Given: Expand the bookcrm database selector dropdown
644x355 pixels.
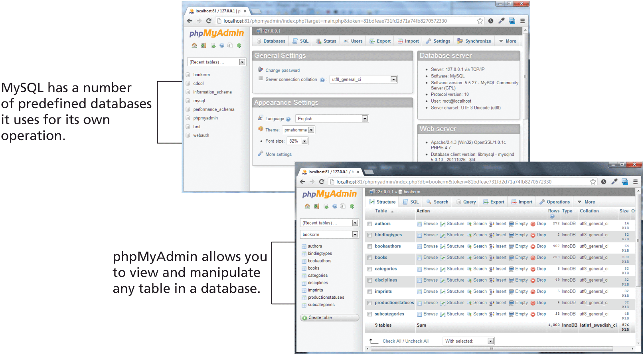Looking at the screenshot, I should pyautogui.click(x=355, y=235).
